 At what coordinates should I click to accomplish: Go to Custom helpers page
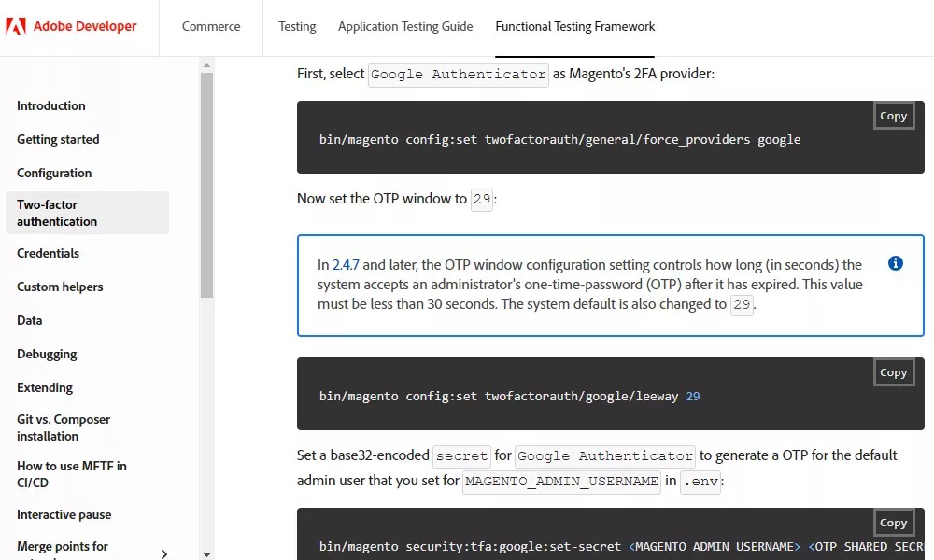pos(60,287)
